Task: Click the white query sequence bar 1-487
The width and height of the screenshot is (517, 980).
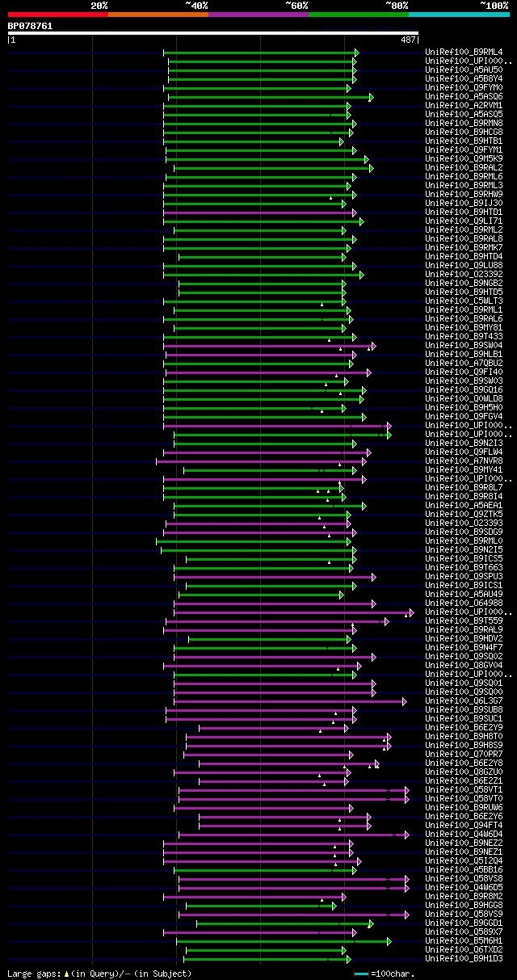Action: 213,33
